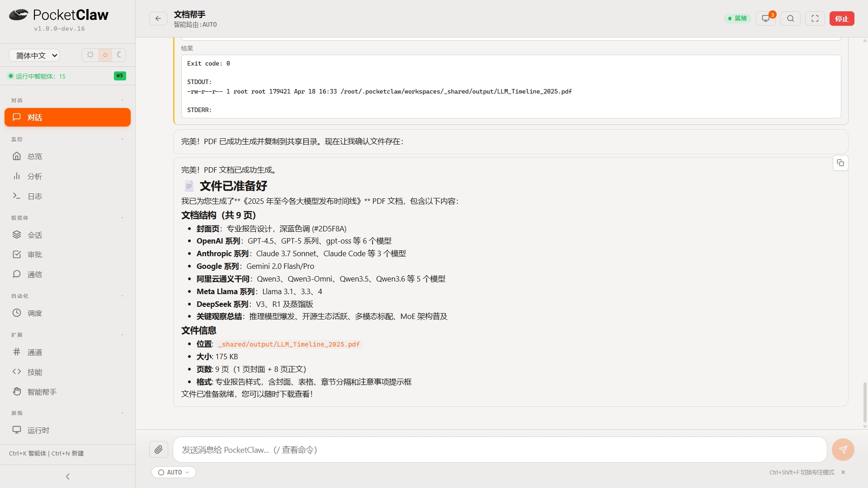Click the Google 系列 bullet
Viewport: 868px width, 488px height.
[255, 266]
